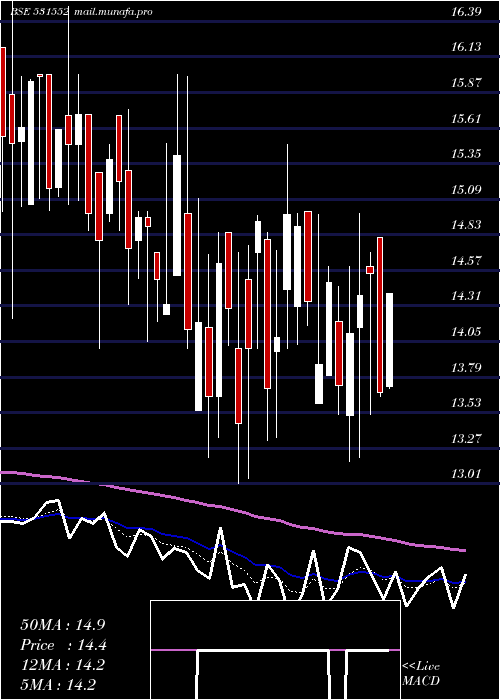Click the 14.31 price axis label

point(466,296)
